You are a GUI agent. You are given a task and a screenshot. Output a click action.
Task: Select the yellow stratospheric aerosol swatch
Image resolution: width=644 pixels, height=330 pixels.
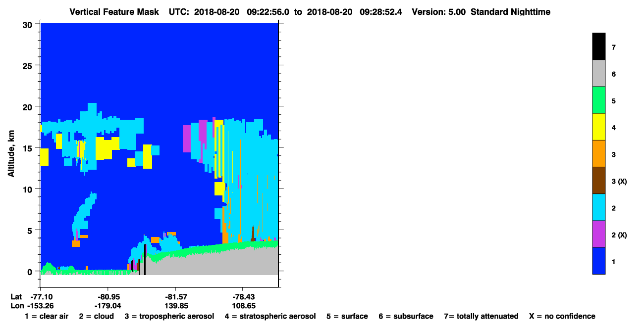[x=599, y=127]
